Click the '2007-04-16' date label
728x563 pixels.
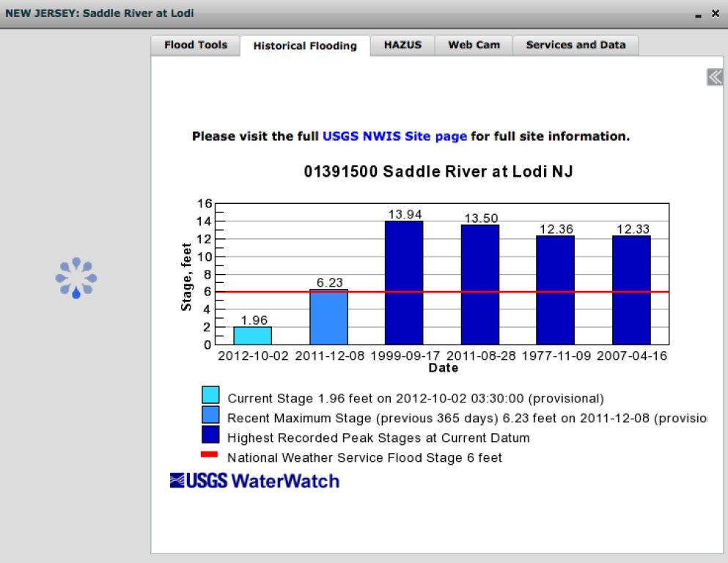632,356
